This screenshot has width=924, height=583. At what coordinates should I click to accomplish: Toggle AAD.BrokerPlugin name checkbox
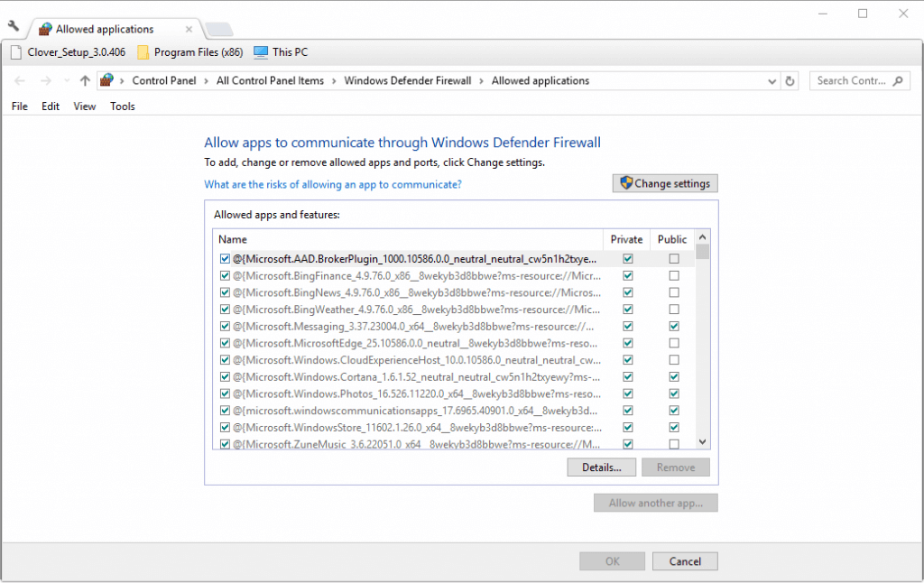pyautogui.click(x=225, y=259)
